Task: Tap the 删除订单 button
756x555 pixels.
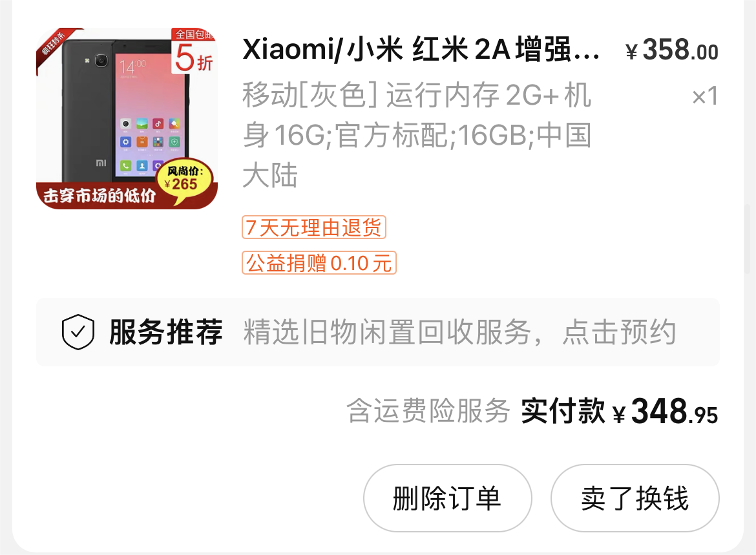Action: (447, 498)
